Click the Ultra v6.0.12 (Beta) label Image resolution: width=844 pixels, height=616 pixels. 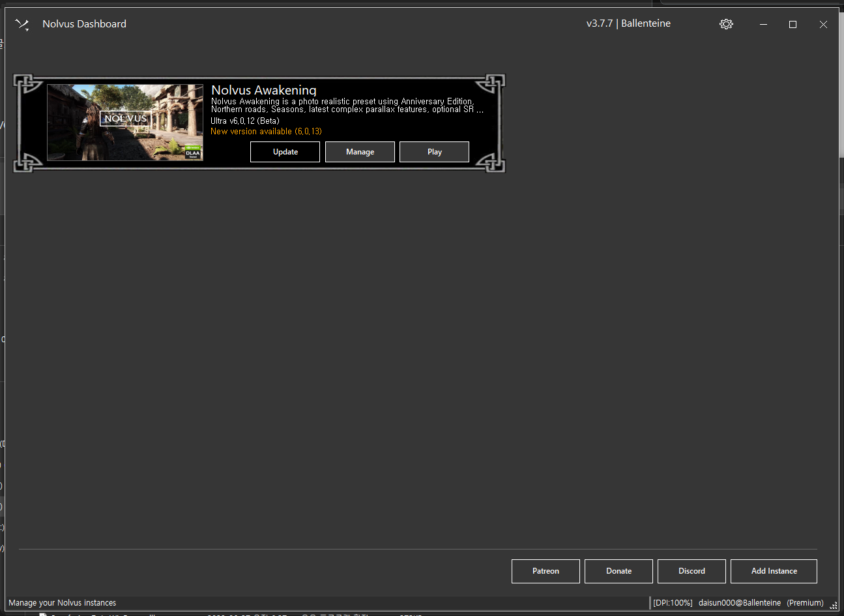(245, 121)
